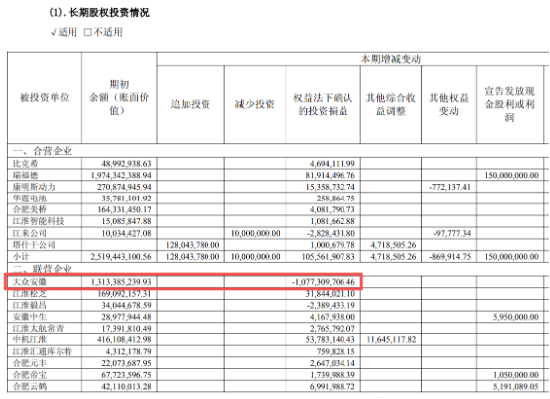Click the 中机江淮 row name
Viewport: 550px width, 399px height.
(x=30, y=339)
